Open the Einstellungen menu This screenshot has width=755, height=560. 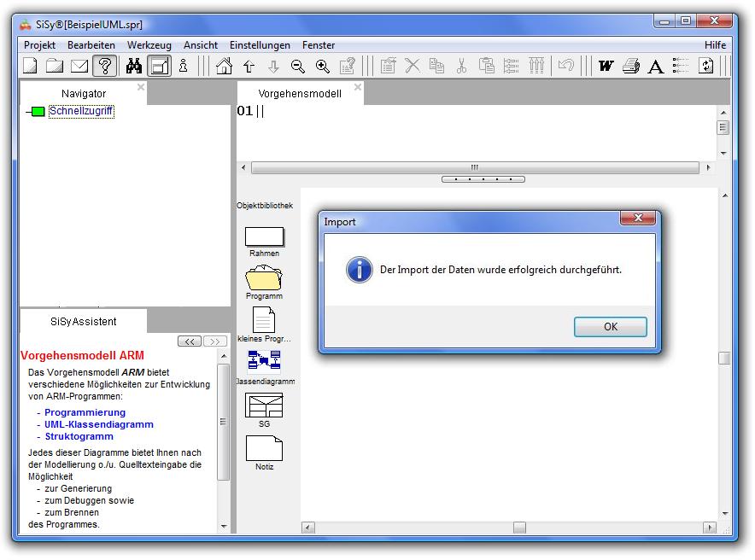click(x=260, y=45)
